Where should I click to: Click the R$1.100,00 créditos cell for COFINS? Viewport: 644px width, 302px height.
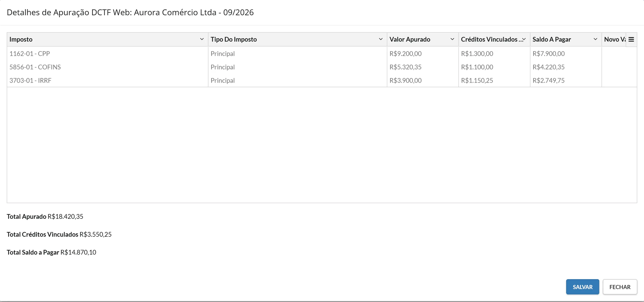coord(494,67)
